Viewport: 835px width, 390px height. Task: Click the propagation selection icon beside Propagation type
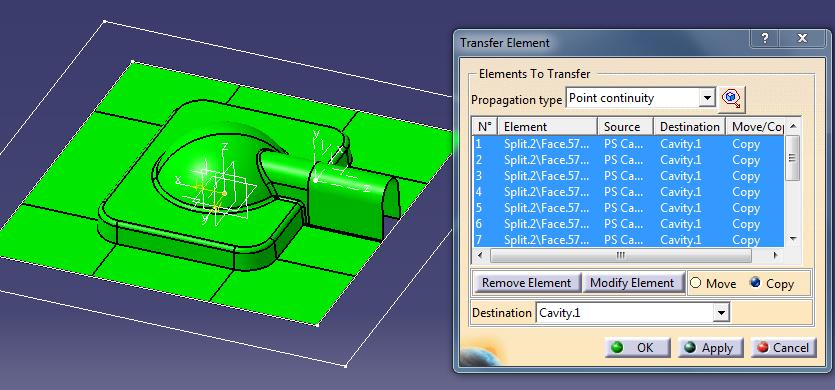[x=731, y=99]
